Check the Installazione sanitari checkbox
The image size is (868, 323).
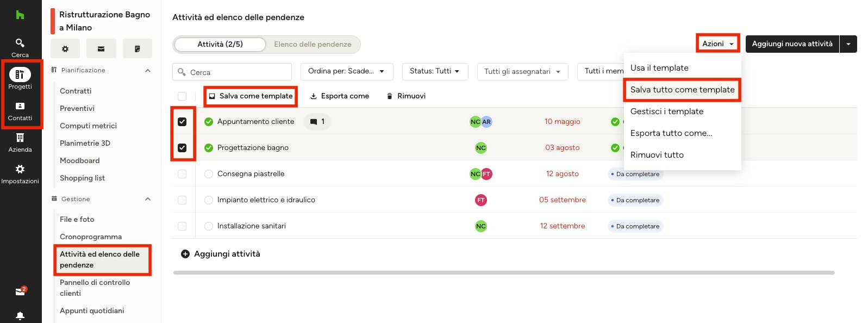[182, 226]
